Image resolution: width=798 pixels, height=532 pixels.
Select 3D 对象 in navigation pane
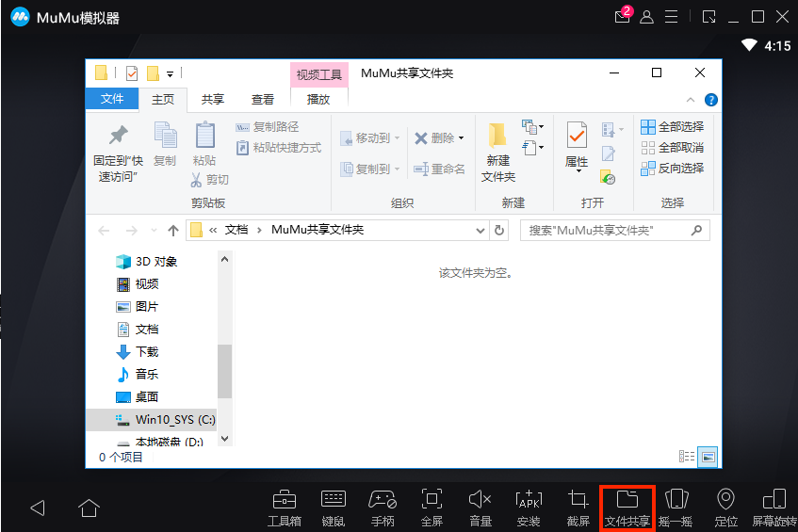click(146, 262)
